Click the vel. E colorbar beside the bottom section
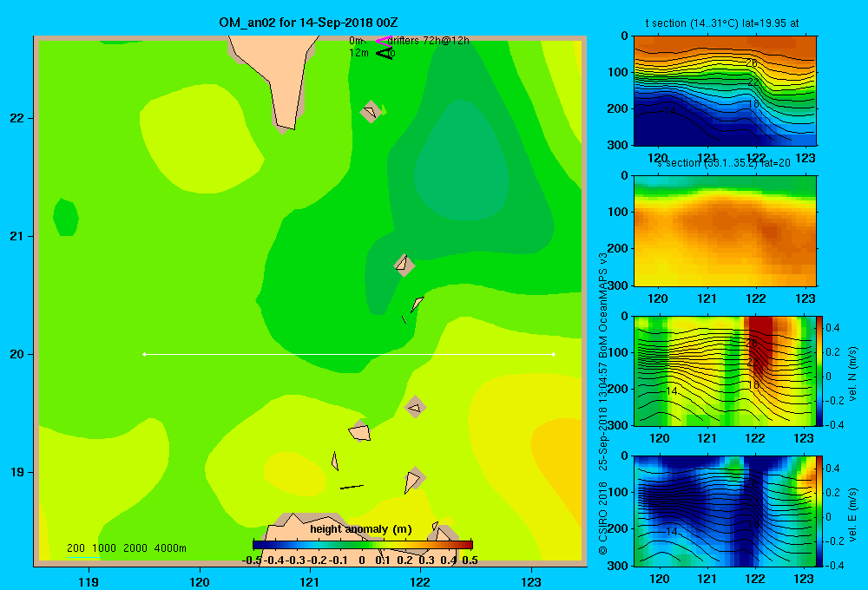 [819, 511]
